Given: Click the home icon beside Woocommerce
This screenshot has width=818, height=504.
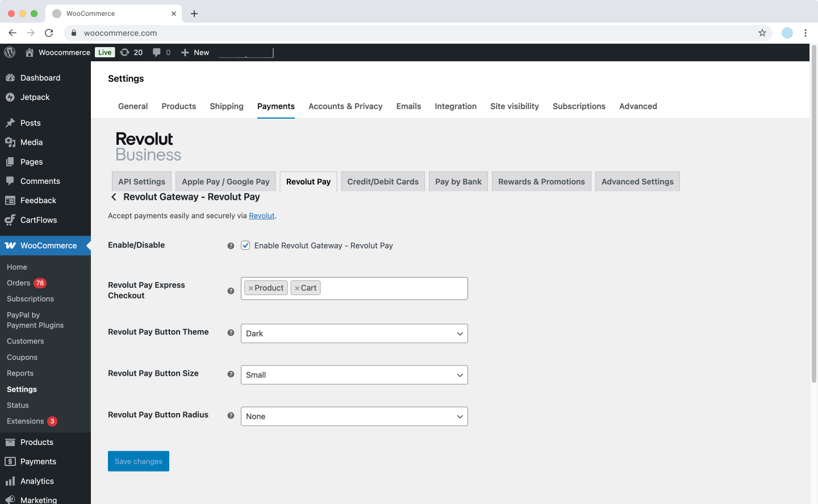Looking at the screenshot, I should point(30,52).
